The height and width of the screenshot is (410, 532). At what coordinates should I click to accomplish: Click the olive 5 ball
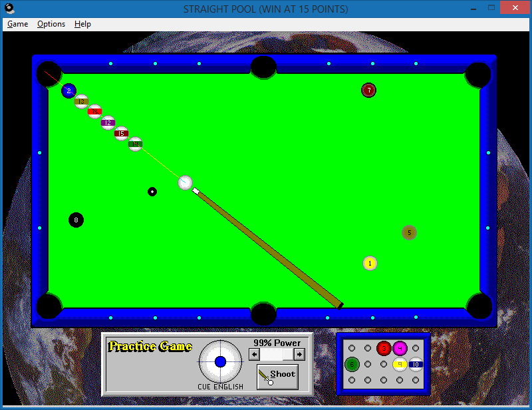coord(409,233)
